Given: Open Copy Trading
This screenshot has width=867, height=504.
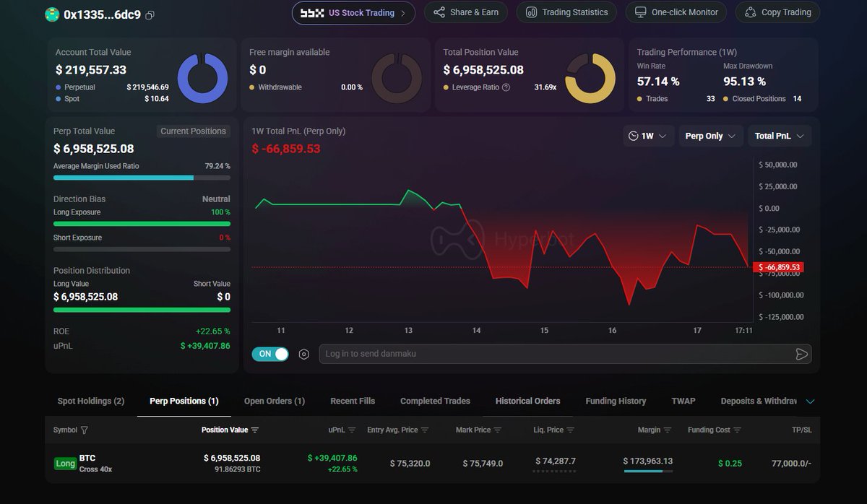Looking at the screenshot, I should point(777,12).
